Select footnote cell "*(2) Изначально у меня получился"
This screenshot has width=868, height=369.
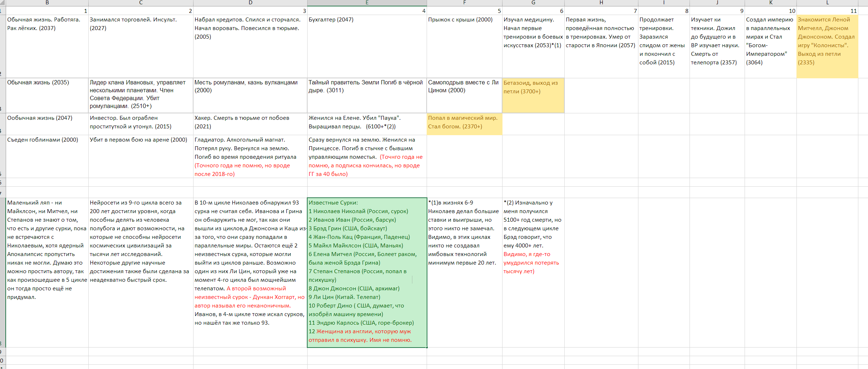pos(533,272)
